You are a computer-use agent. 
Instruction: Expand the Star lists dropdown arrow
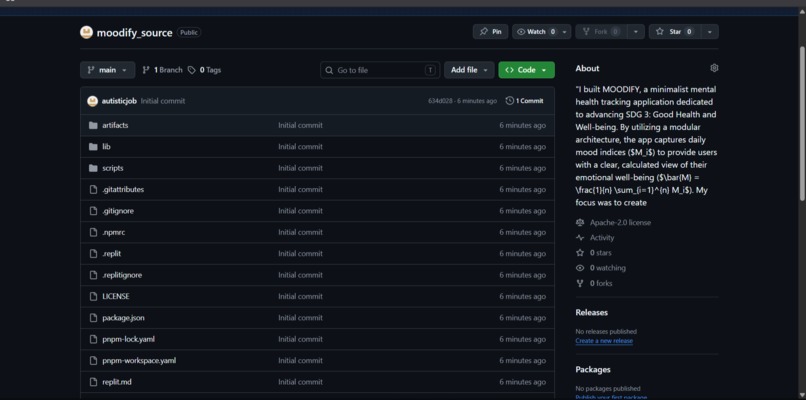pos(709,32)
